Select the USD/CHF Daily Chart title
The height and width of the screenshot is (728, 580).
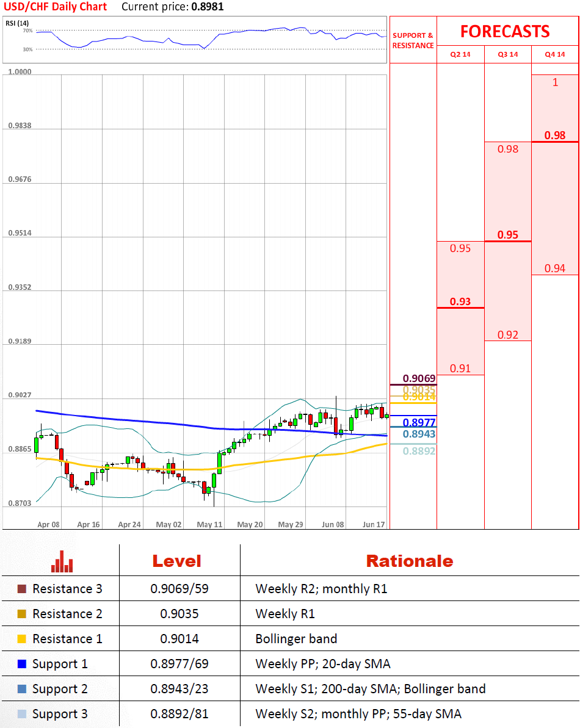coord(56,7)
